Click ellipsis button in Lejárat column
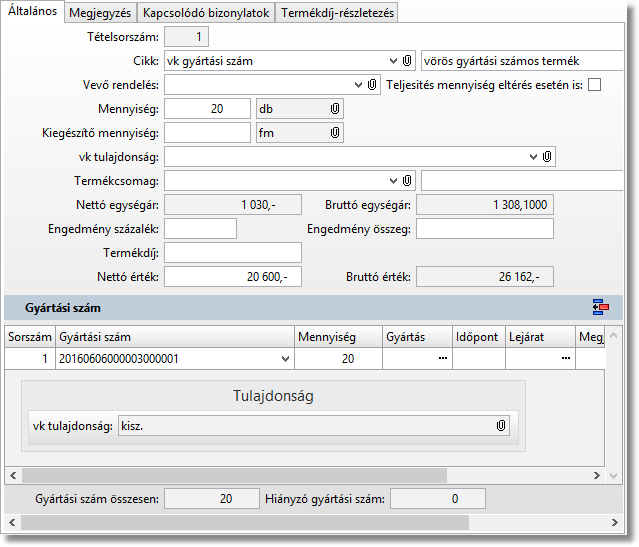The width and height of the screenshot is (639, 547). (565, 359)
